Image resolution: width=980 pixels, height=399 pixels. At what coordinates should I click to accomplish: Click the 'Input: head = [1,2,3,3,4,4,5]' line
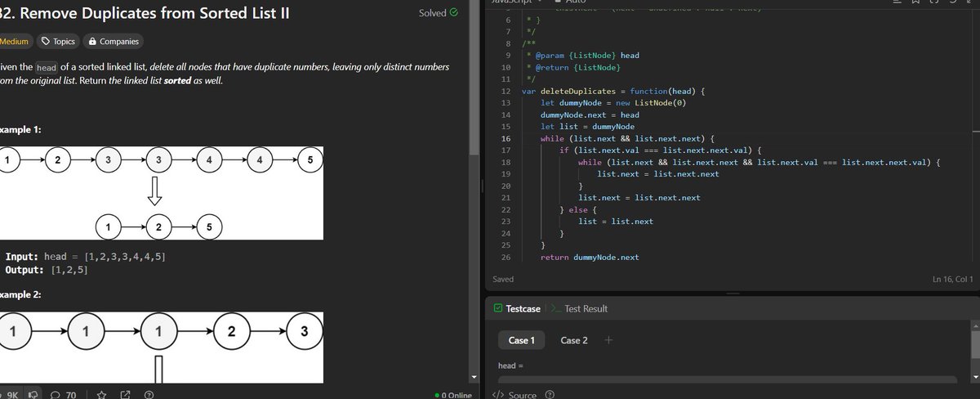(87, 257)
